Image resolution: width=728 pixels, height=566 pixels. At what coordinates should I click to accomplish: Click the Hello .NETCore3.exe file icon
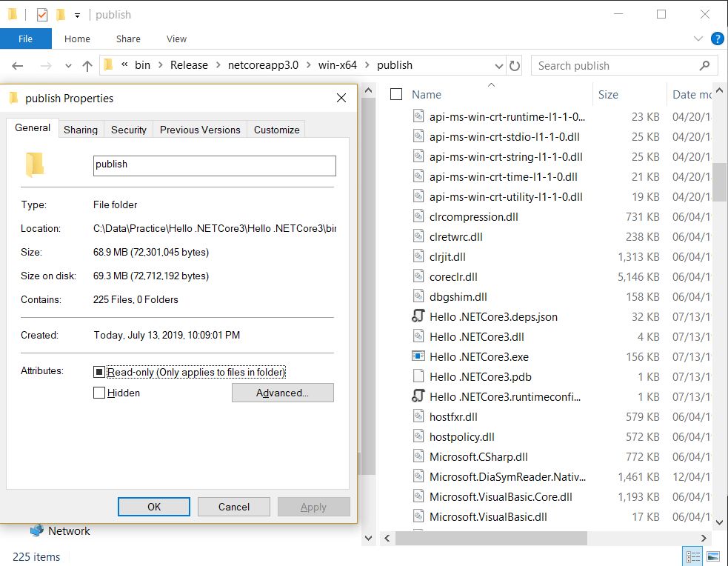click(x=419, y=356)
